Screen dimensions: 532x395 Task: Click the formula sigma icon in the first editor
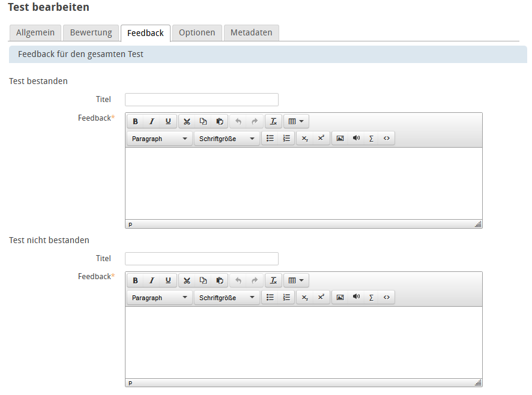[371, 139]
